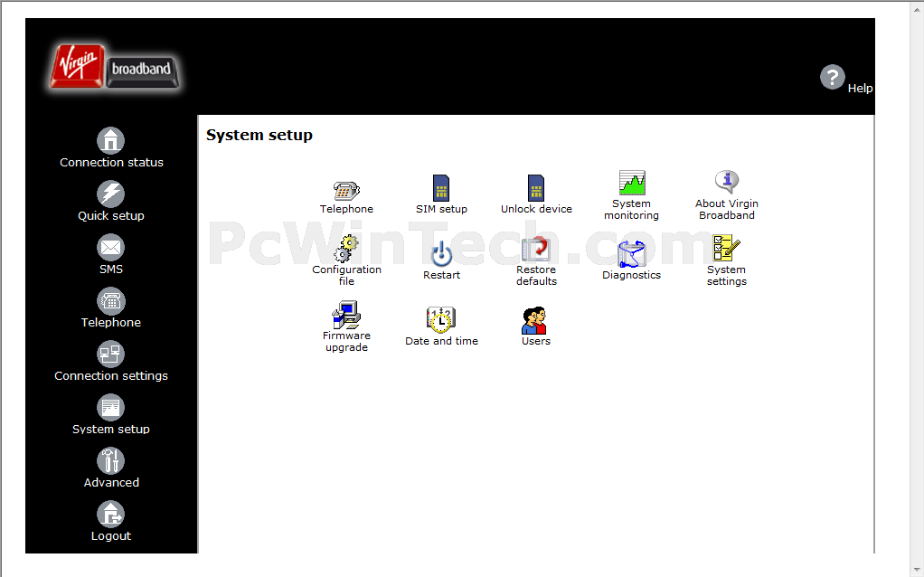924x577 pixels.
Task: Click the Restore defaults text link
Action: point(536,275)
